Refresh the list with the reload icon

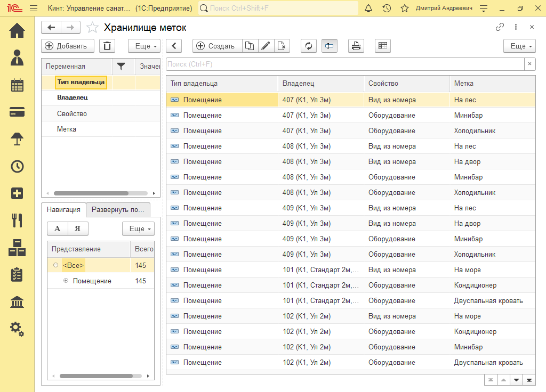308,46
